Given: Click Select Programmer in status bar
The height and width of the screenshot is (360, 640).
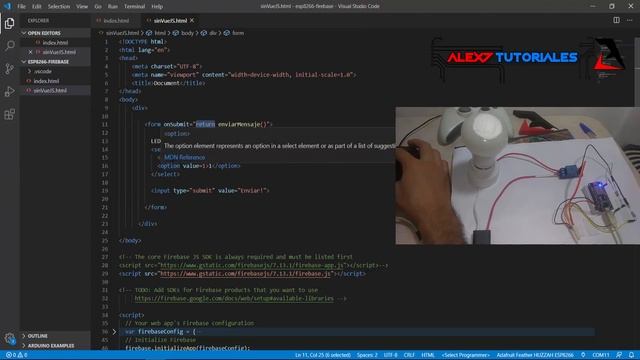Looking at the screenshot, I should point(465,355).
